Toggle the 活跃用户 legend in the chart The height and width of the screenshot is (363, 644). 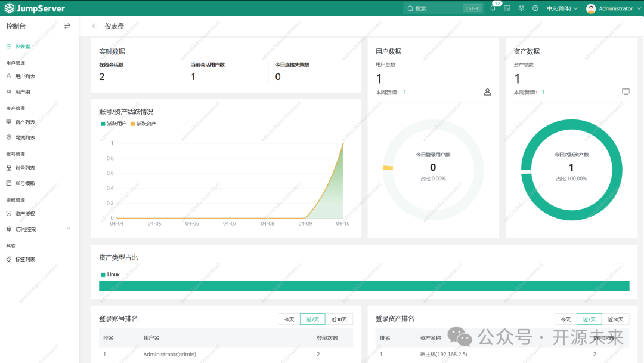tap(113, 123)
